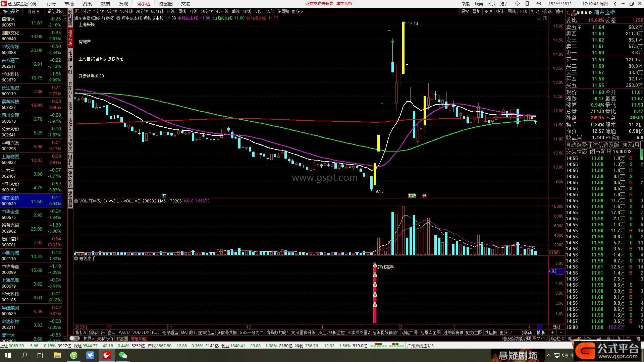Select the 自选股 list tab

34,11
